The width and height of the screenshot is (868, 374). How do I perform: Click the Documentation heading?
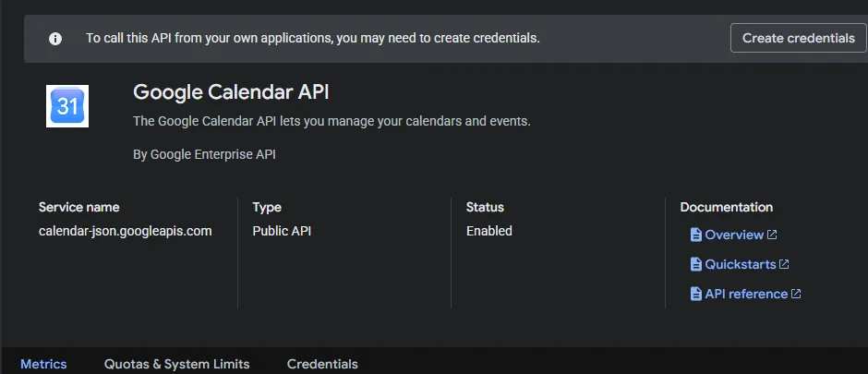(x=727, y=208)
